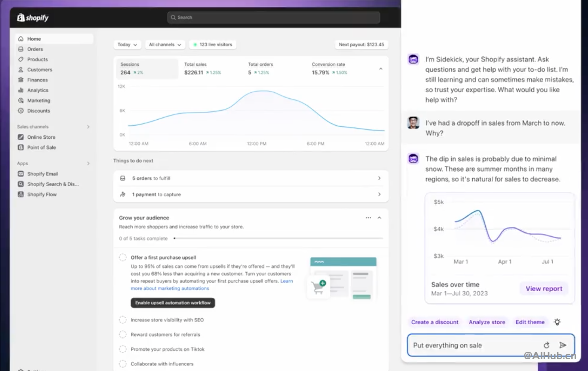Expand the Apps section arrow
This screenshot has width=588, height=371.
[x=88, y=163]
